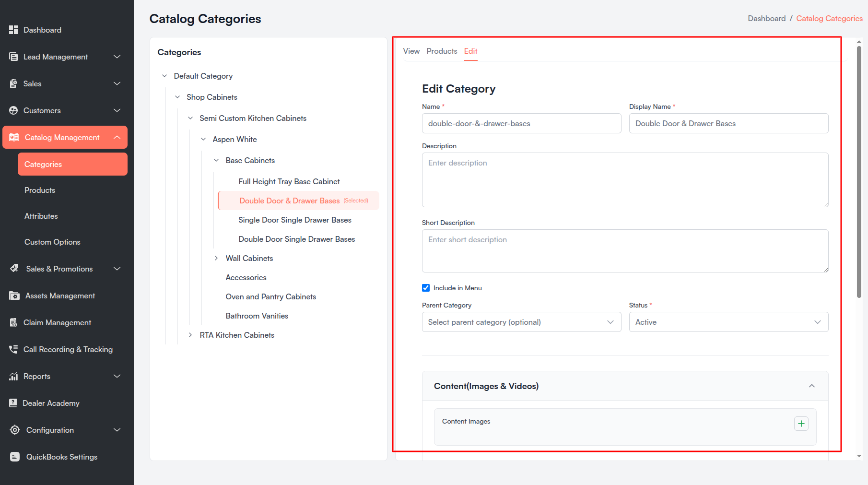Expand the Wall Cabinets node
Image resolution: width=868 pixels, height=485 pixels.
(216, 258)
